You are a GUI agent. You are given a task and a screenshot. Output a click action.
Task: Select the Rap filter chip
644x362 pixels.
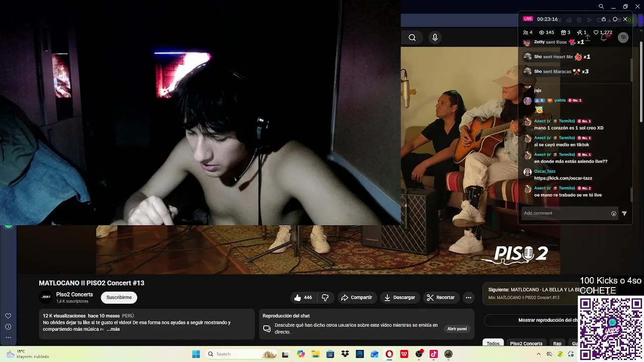[x=557, y=343]
